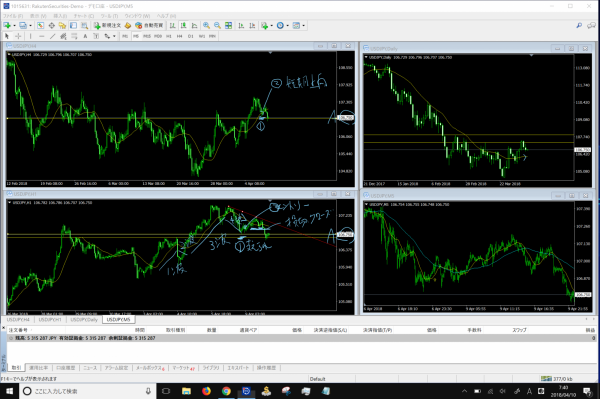600x399 pixels.
Task: Select the trendline drawing tool
Action: tap(52, 36)
